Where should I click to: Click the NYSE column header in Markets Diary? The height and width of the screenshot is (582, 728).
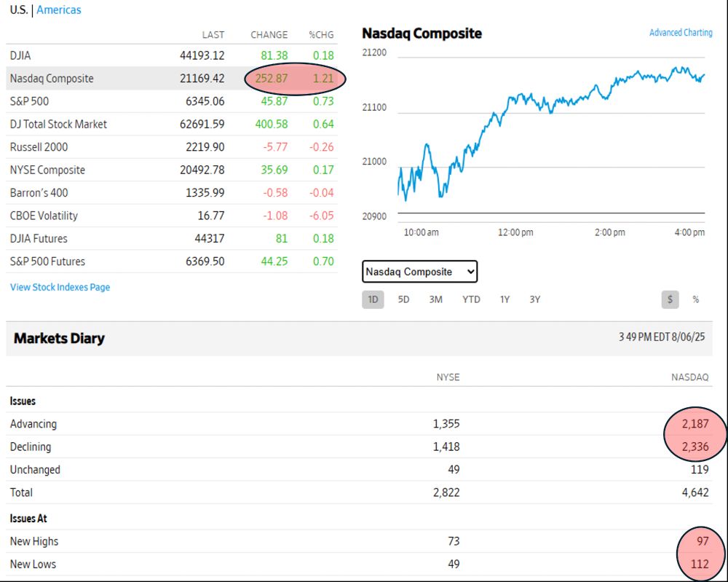pos(448,377)
